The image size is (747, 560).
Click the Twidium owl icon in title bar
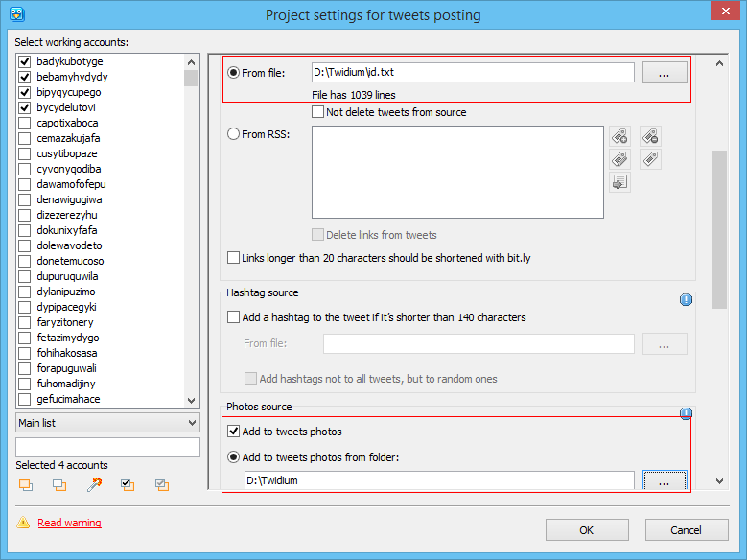[17, 14]
